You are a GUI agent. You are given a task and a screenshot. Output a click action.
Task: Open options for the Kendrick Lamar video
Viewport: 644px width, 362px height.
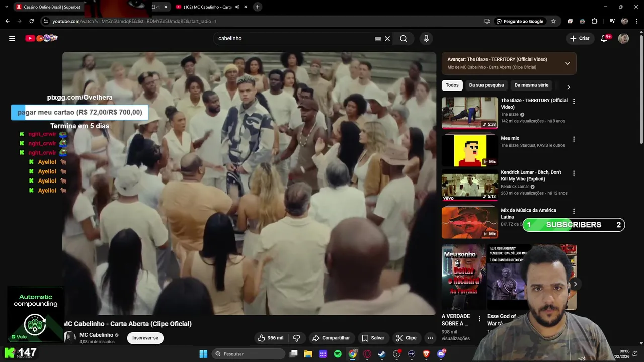pos(574,173)
